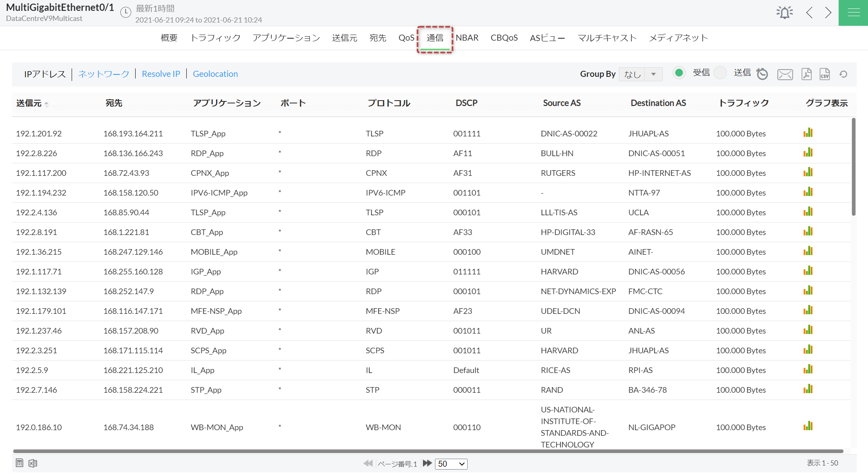The width and height of the screenshot is (868, 474).
Task: Open the green hamburger menu
Action: pyautogui.click(x=853, y=13)
